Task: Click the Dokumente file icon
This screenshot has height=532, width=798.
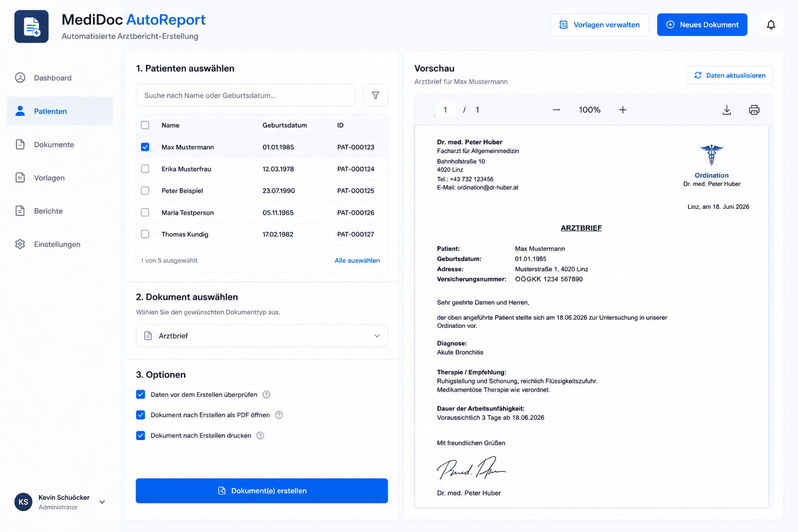Action: point(20,144)
